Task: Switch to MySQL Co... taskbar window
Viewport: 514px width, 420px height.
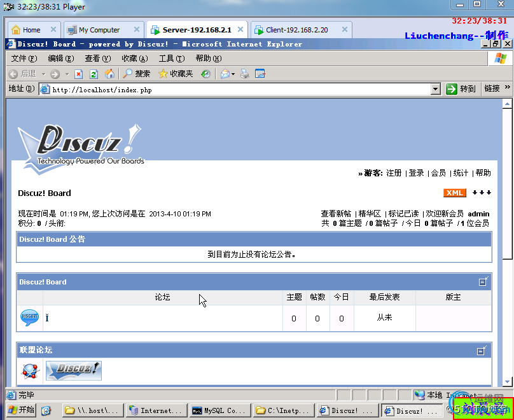Action: tap(219, 410)
